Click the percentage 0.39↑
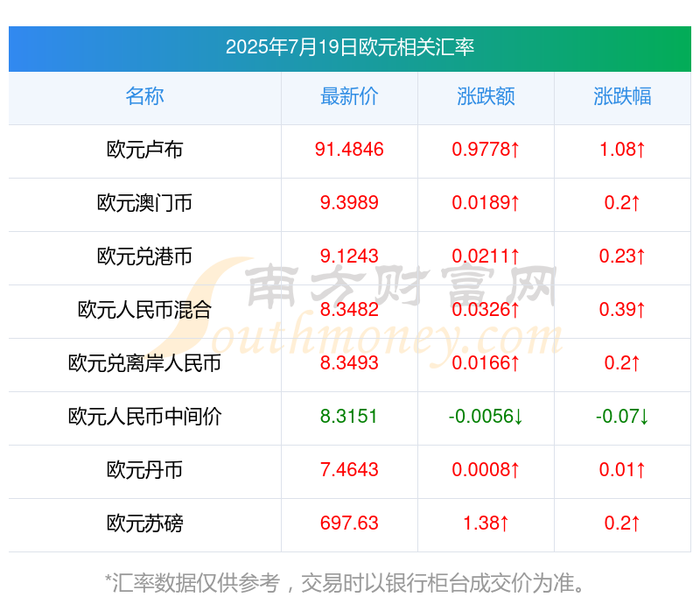The height and width of the screenshot is (611, 700). point(622,310)
